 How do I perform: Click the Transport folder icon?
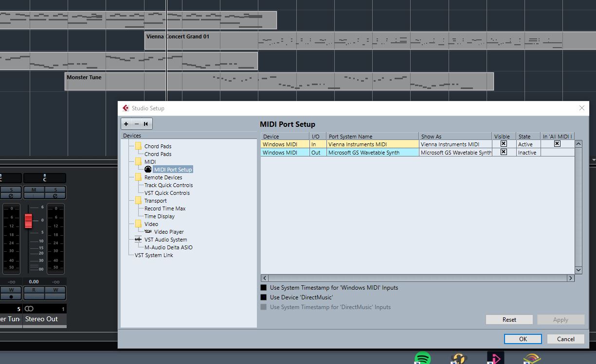click(139, 200)
